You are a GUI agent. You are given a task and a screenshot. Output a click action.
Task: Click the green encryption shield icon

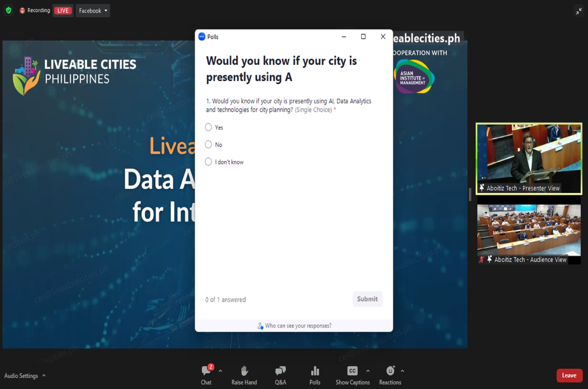tap(9, 10)
